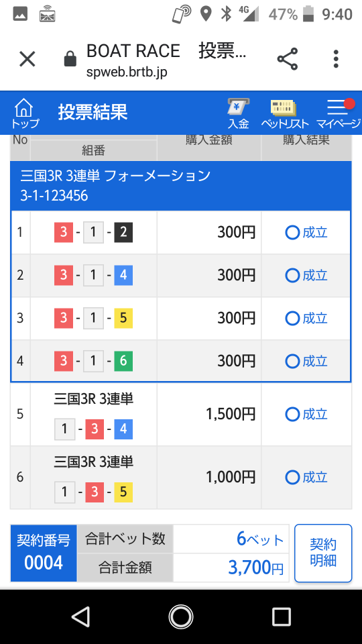
Task: Tap the spweb.brtb.jp address text
Action: click(x=127, y=72)
